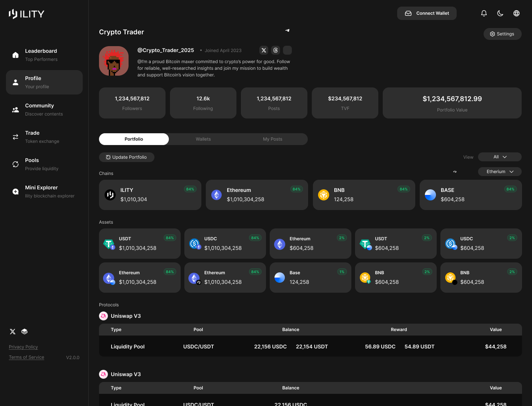Click the Trade token exchange icon
The image size is (532, 406).
click(x=15, y=137)
